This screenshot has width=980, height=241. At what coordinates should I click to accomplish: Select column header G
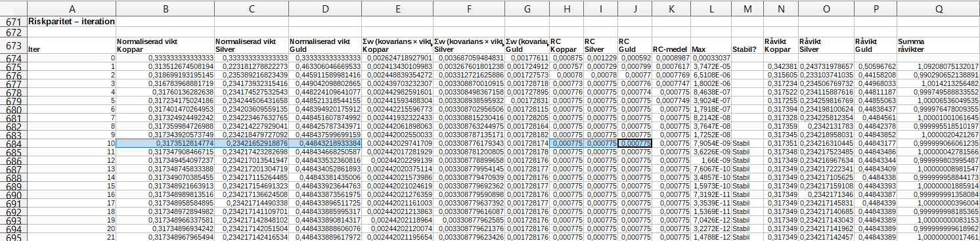(527, 8)
